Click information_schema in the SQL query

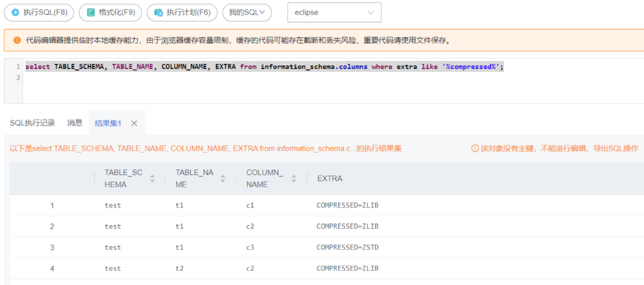pyautogui.click(x=297, y=67)
